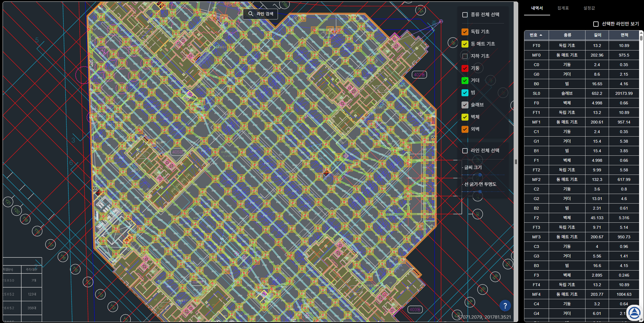
Task: Toggle the cyan 빔 layer checkbox
Action: [x=465, y=92]
